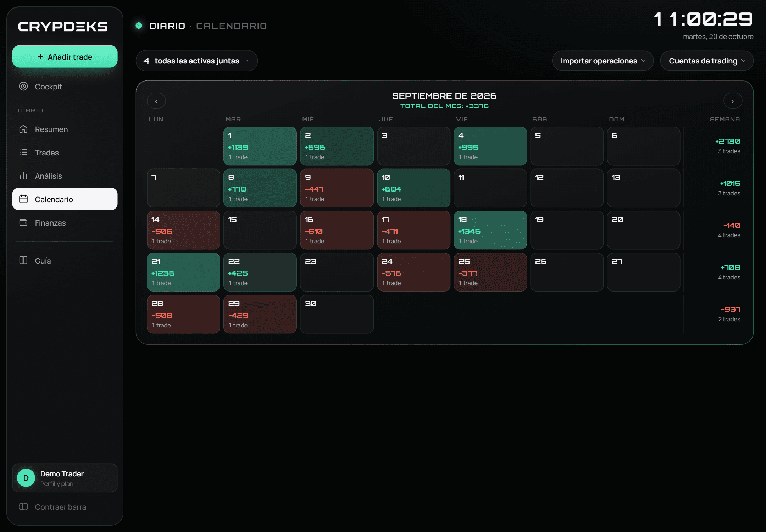Expand the Cuentas de trading dropdown

tap(707, 61)
